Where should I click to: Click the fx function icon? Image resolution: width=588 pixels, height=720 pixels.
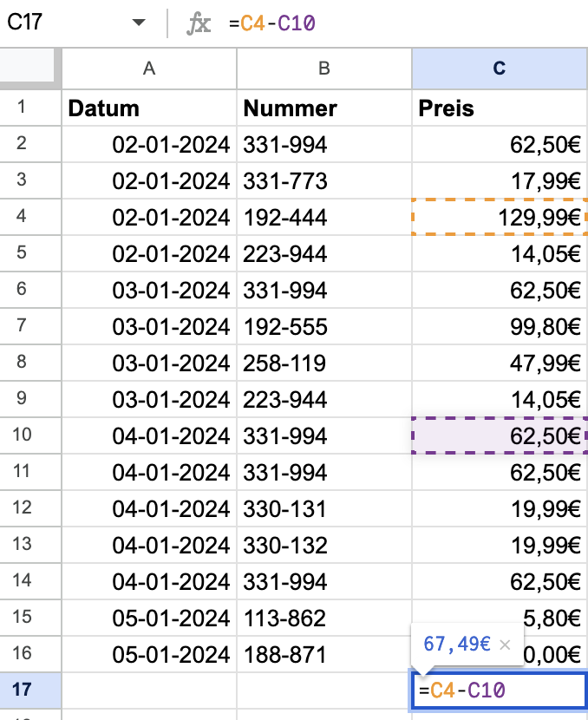point(199,23)
